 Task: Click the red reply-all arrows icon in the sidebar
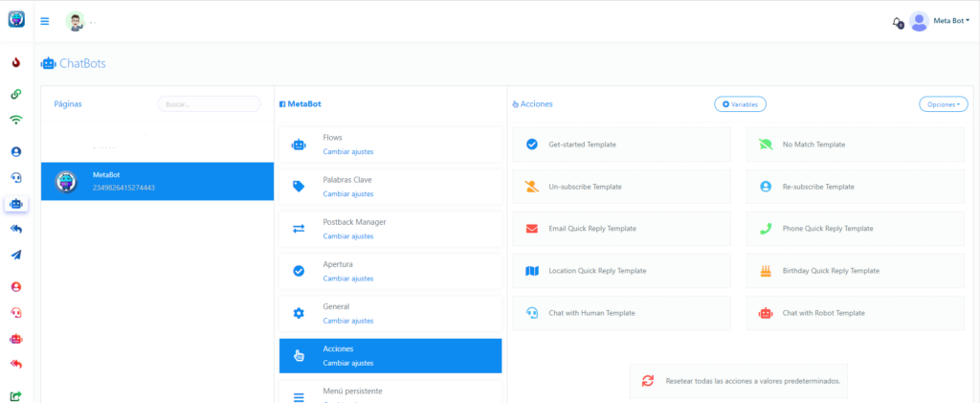tap(16, 365)
